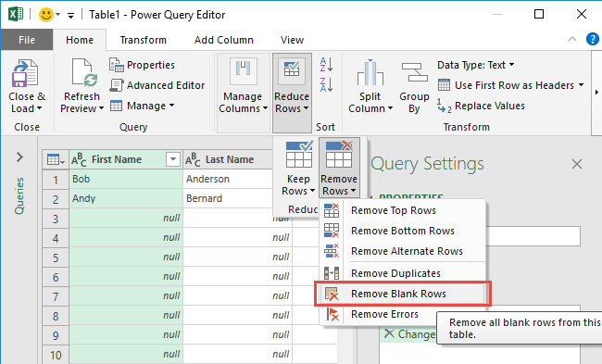Sort descending with the Z-A icon
602x364 pixels.
click(326, 84)
